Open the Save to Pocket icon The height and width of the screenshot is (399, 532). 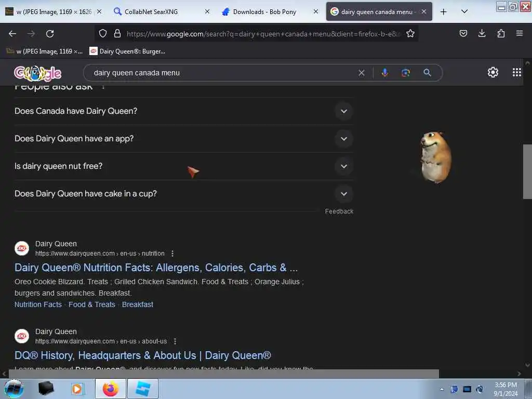point(463,33)
